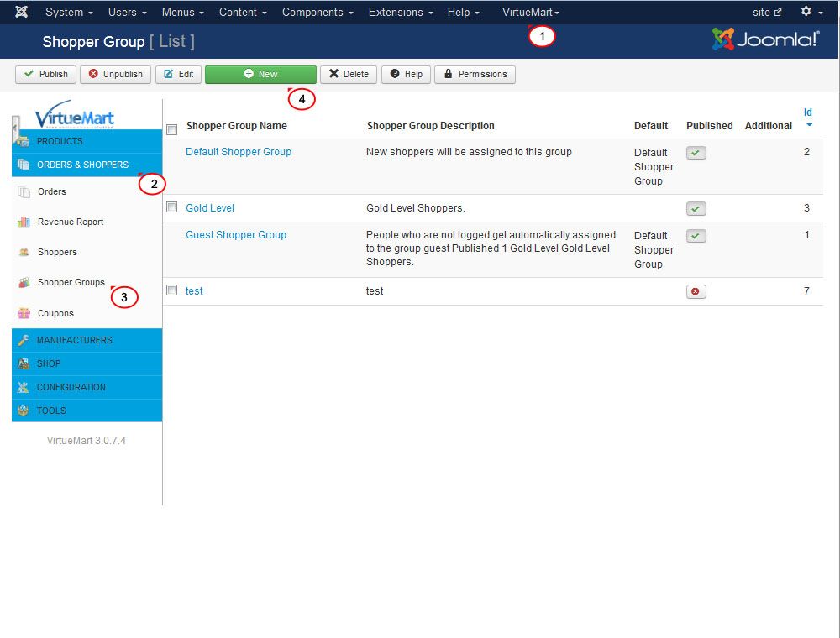
Task: Click the Joomla home icon in top bar
Action: [x=22, y=12]
